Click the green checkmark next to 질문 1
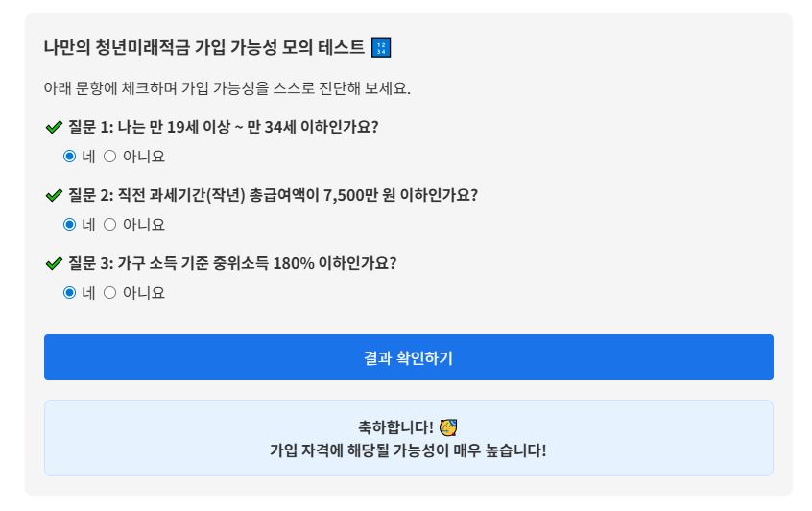812x511 pixels. [x=54, y=127]
